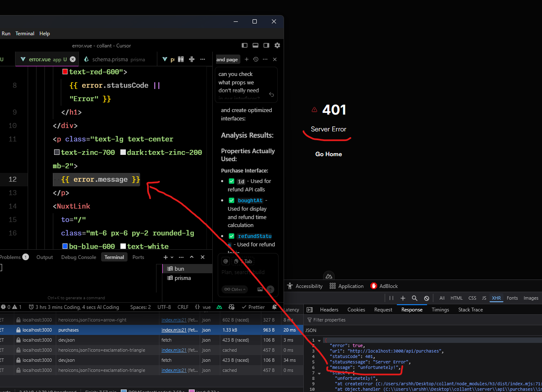
Task: Switch to Problems tab
Action: coord(14,257)
